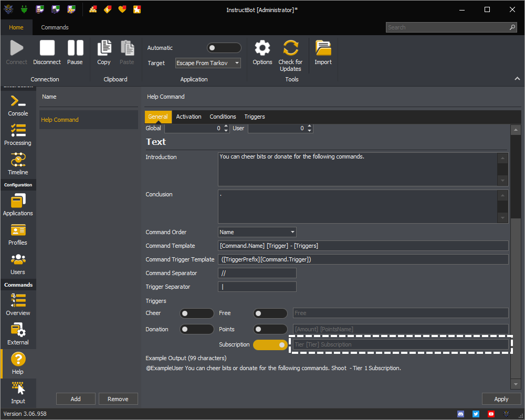Open the Target application dropdown
This screenshot has height=420, width=525.
[208, 63]
